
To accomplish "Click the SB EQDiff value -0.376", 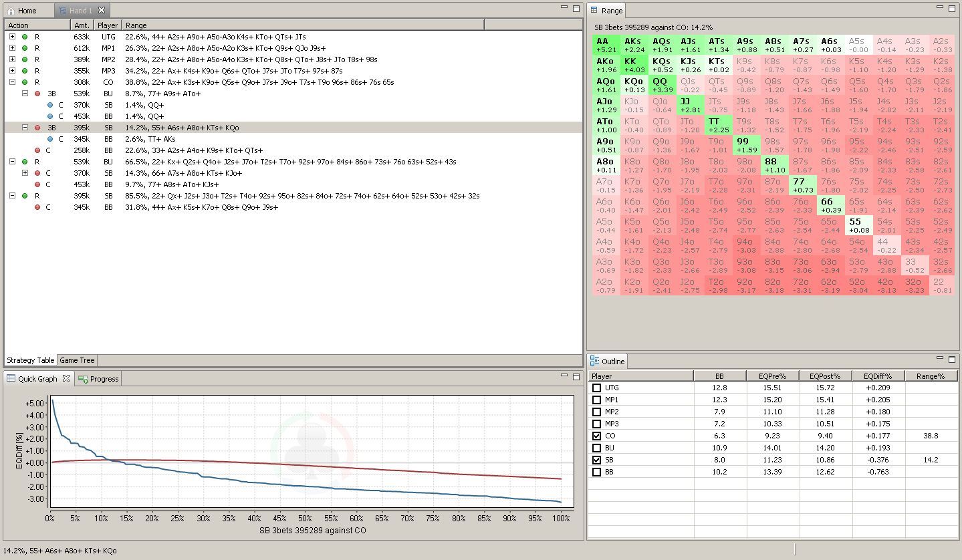I will (878, 460).
